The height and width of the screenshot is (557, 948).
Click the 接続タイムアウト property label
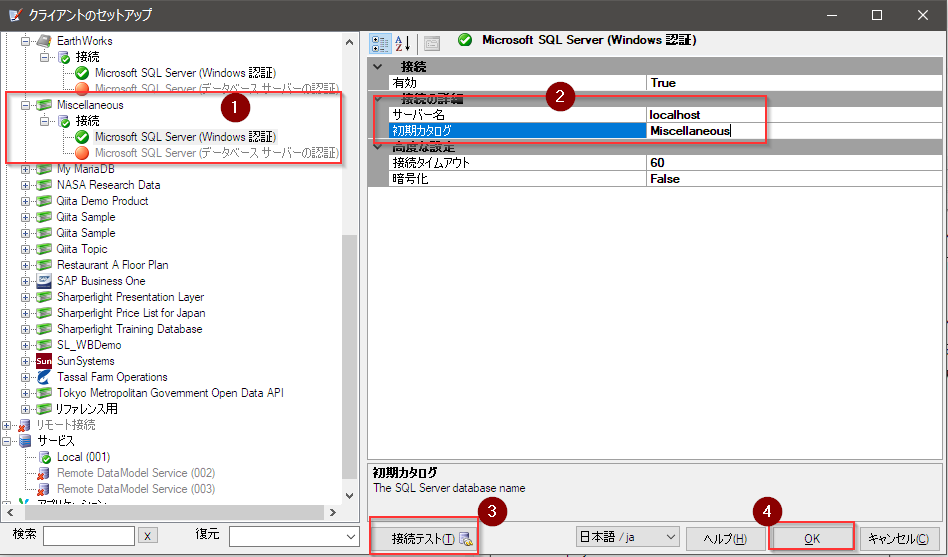tap(518, 163)
